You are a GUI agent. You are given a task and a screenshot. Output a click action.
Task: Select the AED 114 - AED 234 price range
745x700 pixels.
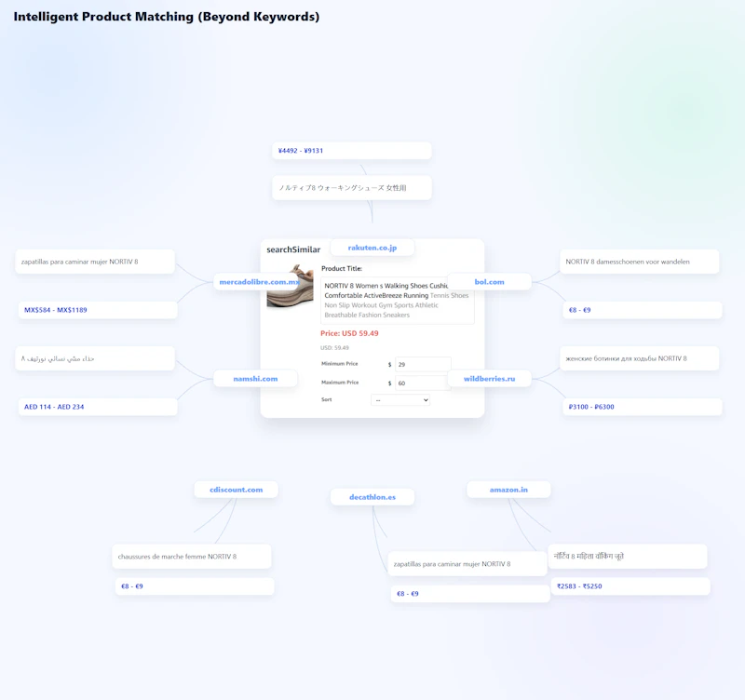coord(98,407)
